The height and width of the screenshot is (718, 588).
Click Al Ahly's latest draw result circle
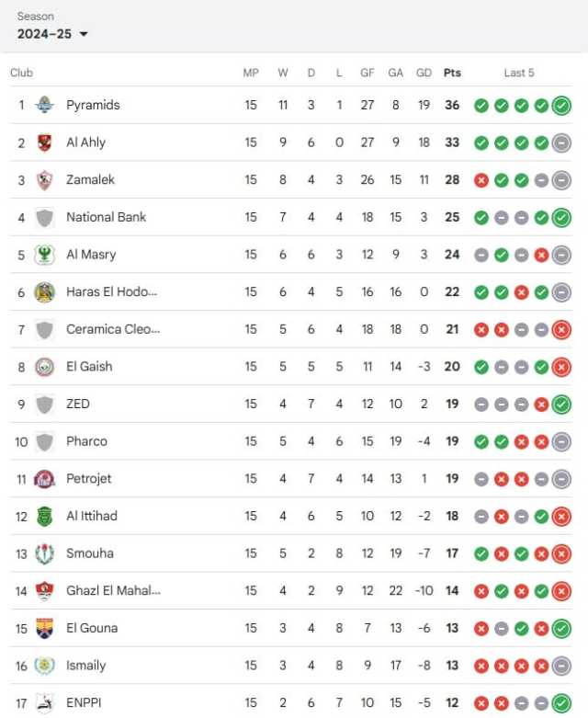[x=561, y=142]
